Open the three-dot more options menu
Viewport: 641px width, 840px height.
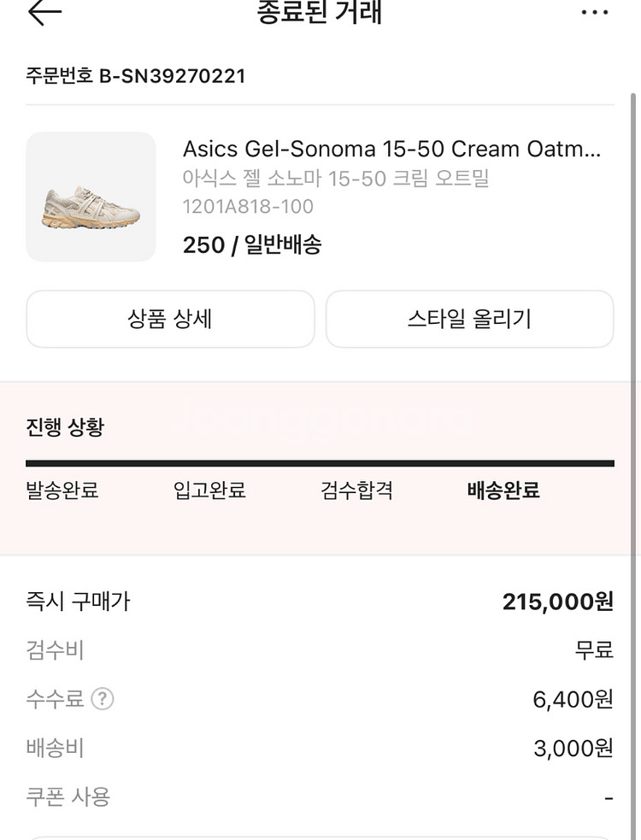pyautogui.click(x=595, y=12)
